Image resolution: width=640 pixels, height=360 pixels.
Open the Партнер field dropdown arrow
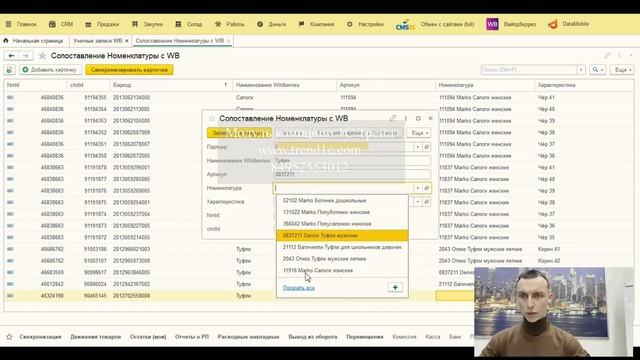click(x=418, y=147)
